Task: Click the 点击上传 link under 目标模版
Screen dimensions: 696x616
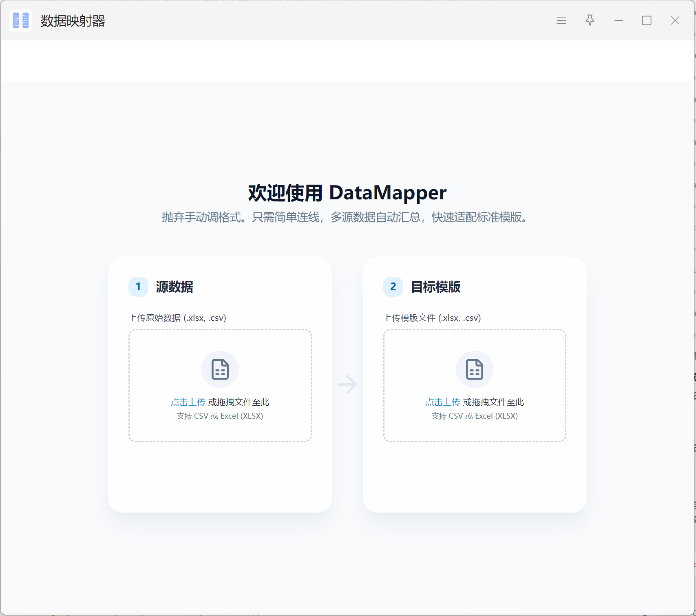Action: 442,402
